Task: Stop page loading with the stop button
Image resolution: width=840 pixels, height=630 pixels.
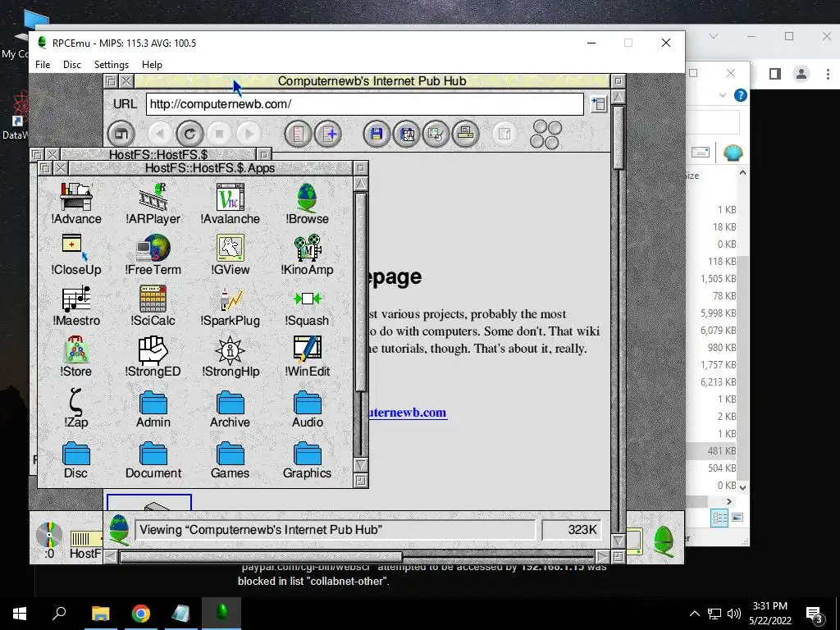Action: pyautogui.click(x=218, y=134)
